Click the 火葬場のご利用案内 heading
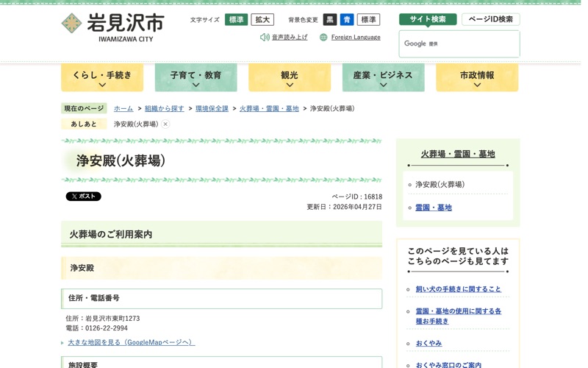588x368 pixels. tap(222, 234)
